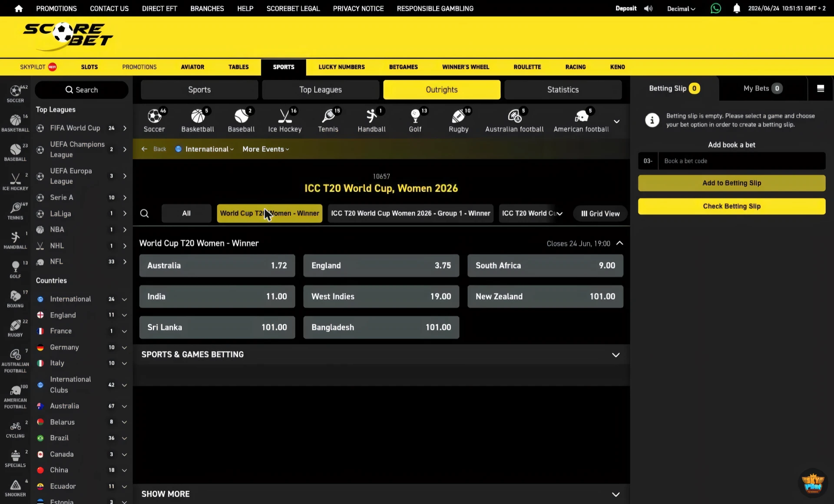
Task: Bet on England at 3.75
Action: (381, 266)
